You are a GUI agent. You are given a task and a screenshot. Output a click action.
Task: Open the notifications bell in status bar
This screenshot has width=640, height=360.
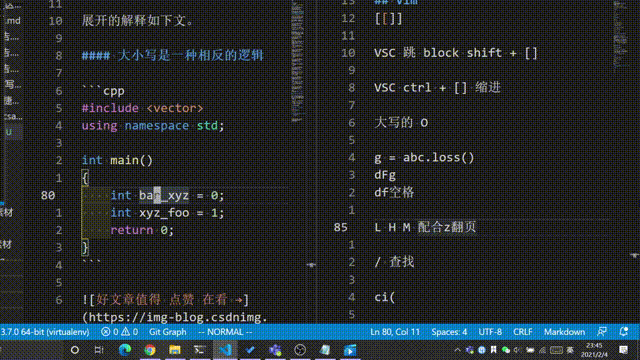pos(623,332)
